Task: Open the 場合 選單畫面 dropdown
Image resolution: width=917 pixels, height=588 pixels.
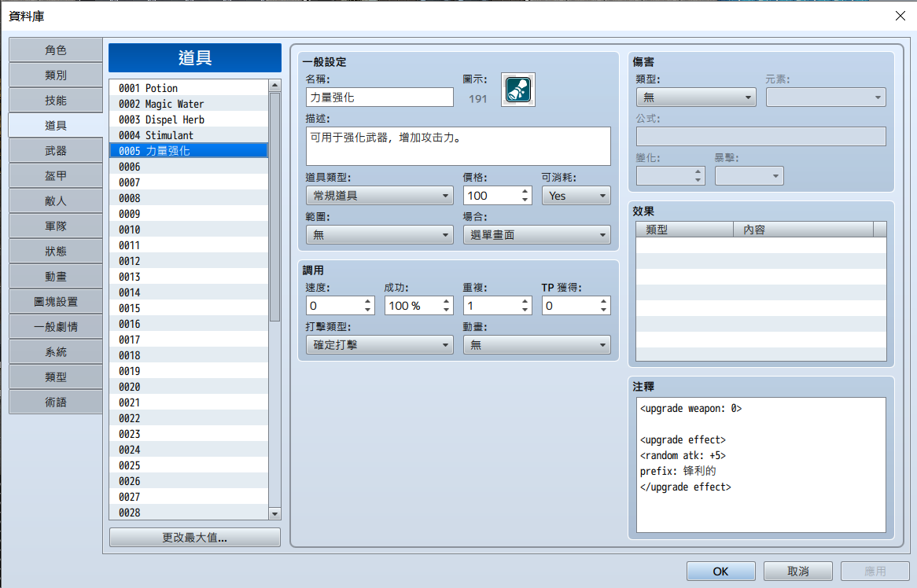Action: (537, 235)
